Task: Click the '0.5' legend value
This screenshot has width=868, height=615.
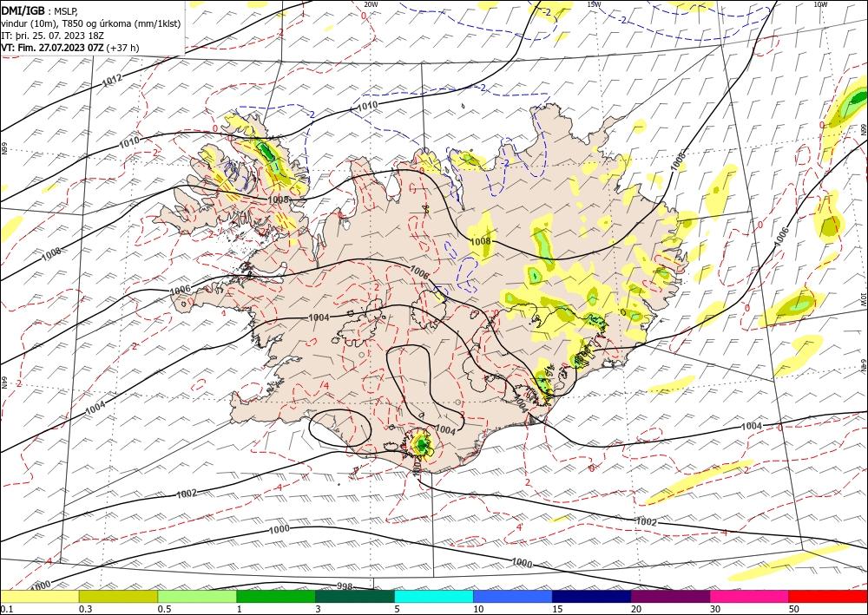Action: [164, 609]
